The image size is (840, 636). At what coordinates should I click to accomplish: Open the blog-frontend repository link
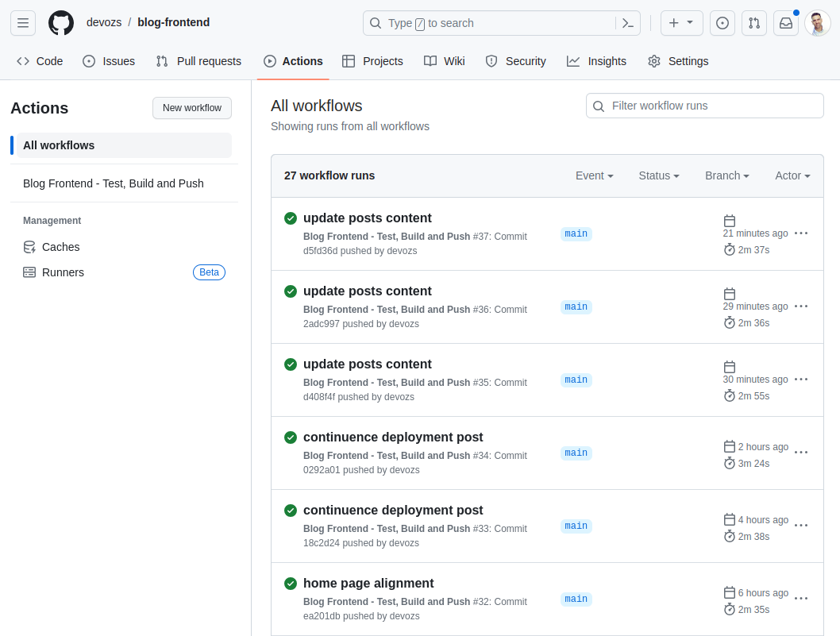174,22
